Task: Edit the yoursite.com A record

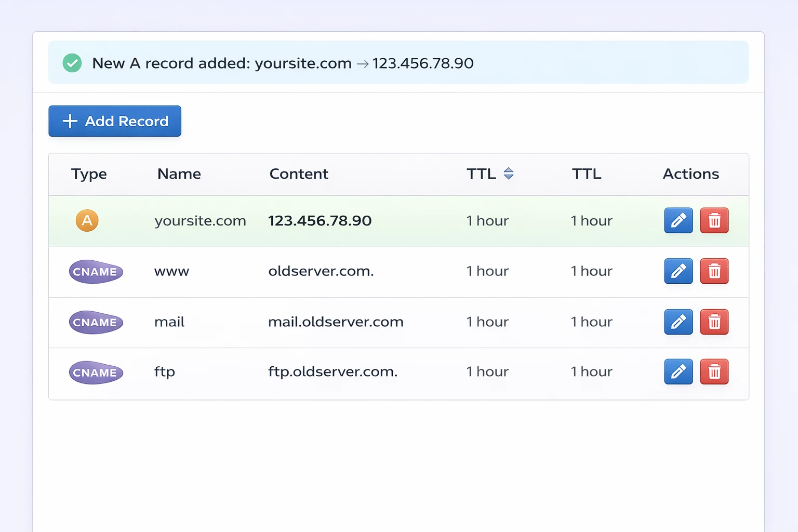Action: pos(678,220)
